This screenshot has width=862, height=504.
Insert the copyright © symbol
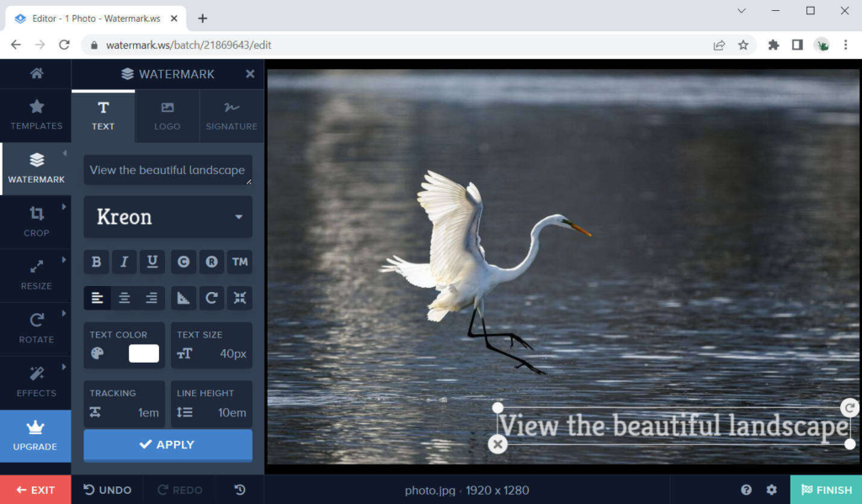pyautogui.click(x=184, y=262)
